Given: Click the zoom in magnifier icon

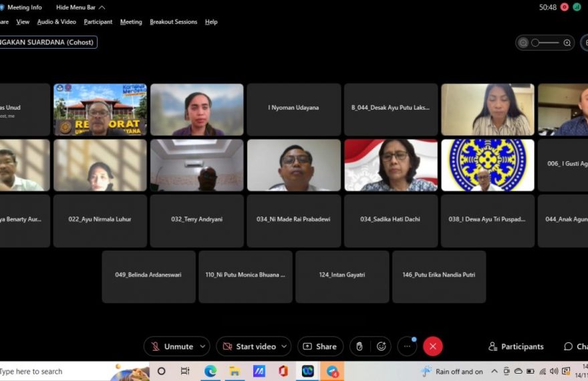Looking at the screenshot, I should 567,43.
